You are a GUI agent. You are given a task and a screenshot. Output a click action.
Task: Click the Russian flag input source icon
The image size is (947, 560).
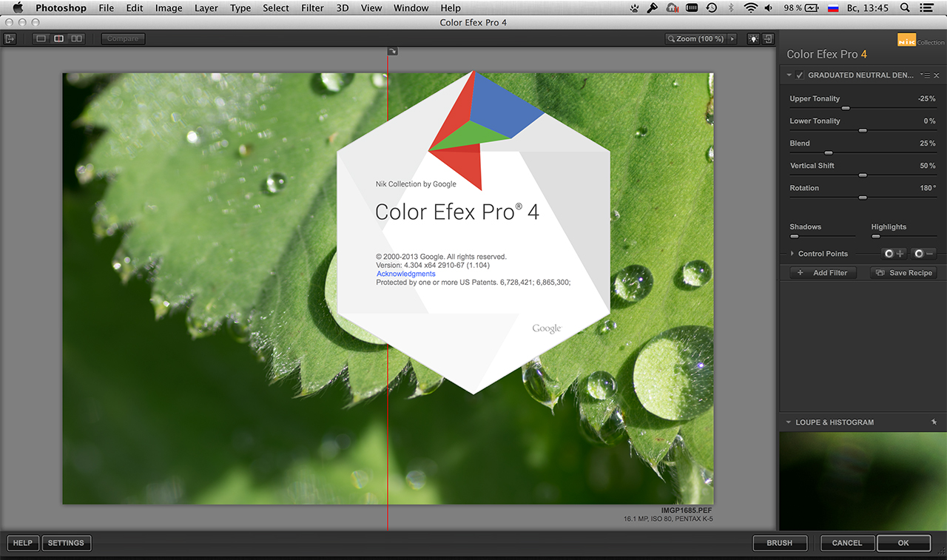[832, 8]
